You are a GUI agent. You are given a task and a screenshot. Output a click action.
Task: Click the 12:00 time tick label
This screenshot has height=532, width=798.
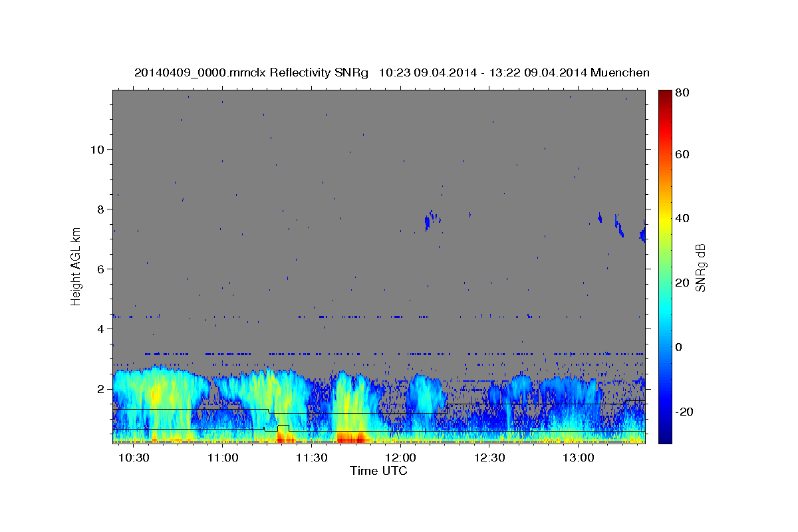pos(401,458)
